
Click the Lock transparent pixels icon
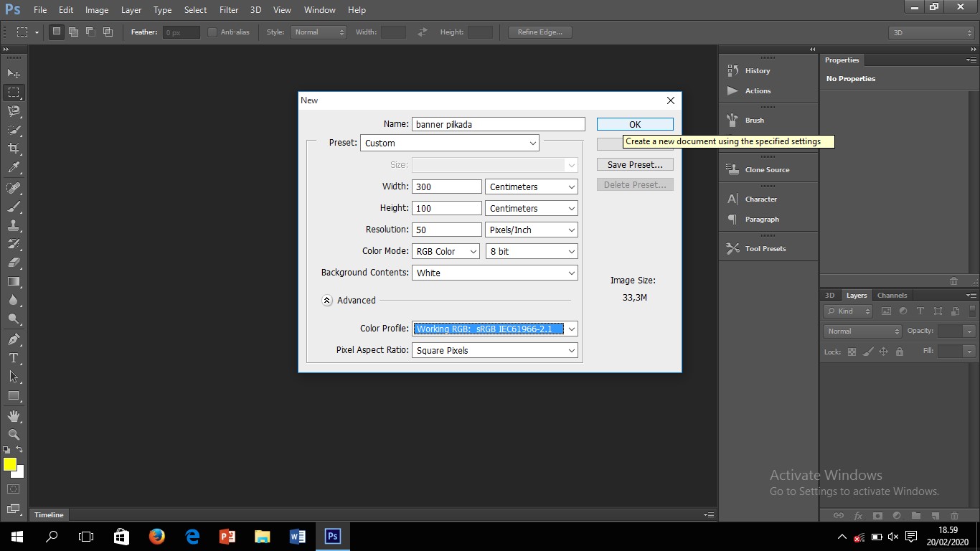(852, 352)
